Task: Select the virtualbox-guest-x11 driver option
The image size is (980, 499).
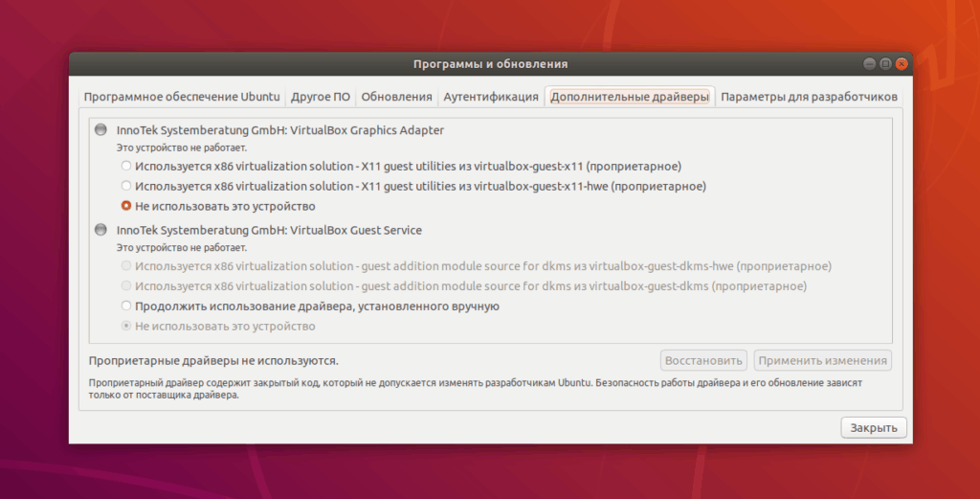Action: click(126, 166)
